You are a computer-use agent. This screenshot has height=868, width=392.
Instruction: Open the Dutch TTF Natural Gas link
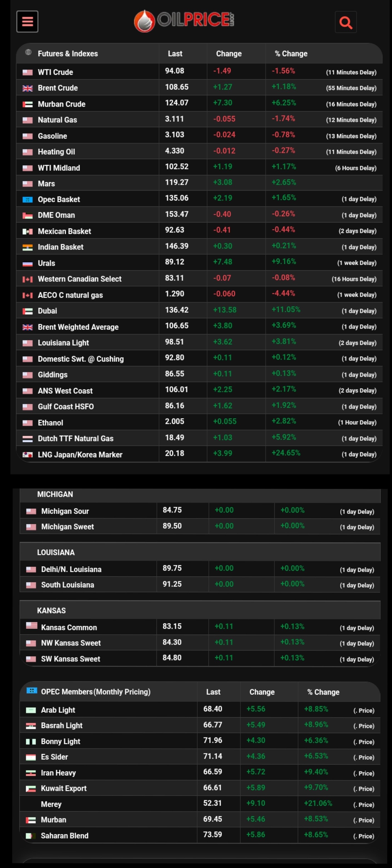click(75, 439)
